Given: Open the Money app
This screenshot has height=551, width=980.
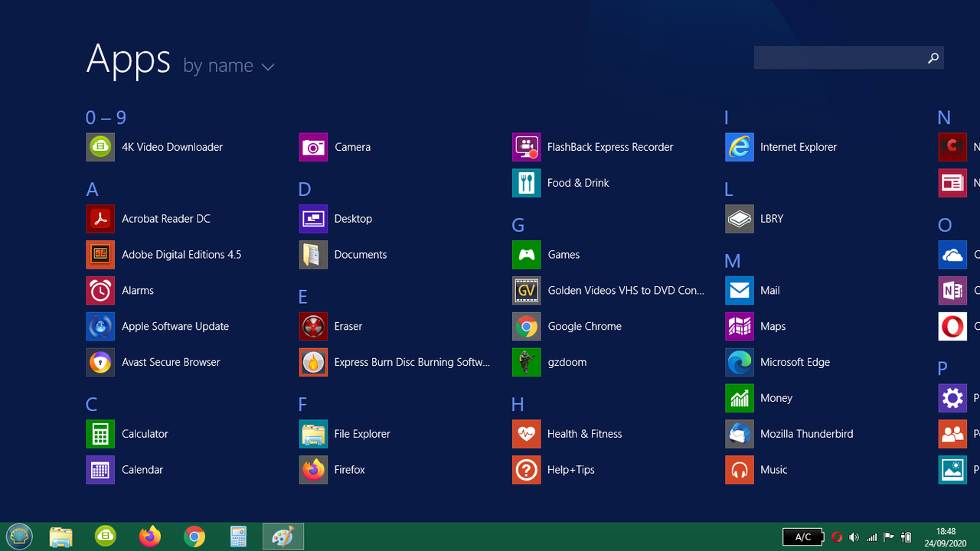Looking at the screenshot, I should (x=759, y=399).
